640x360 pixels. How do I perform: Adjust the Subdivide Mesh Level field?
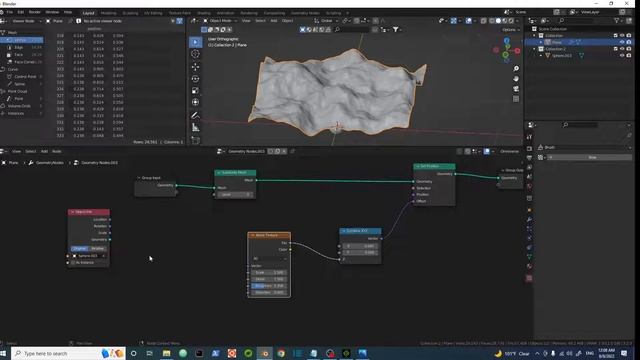[x=236, y=195]
